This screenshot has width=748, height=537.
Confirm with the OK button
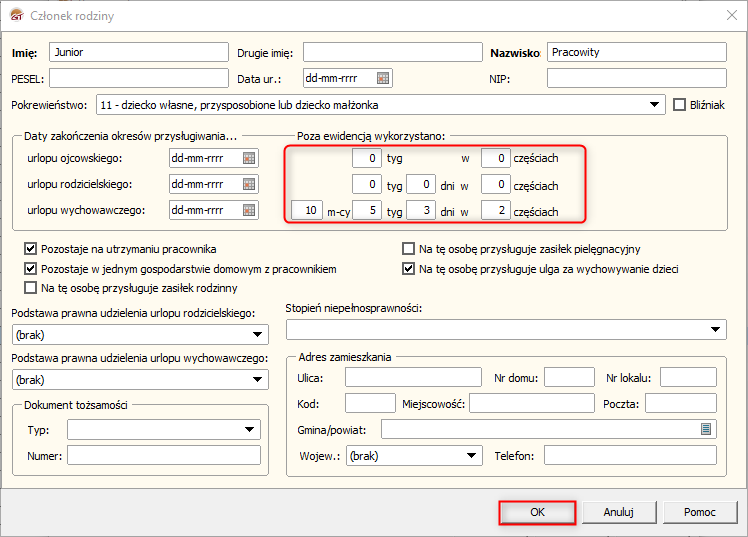tap(537, 512)
